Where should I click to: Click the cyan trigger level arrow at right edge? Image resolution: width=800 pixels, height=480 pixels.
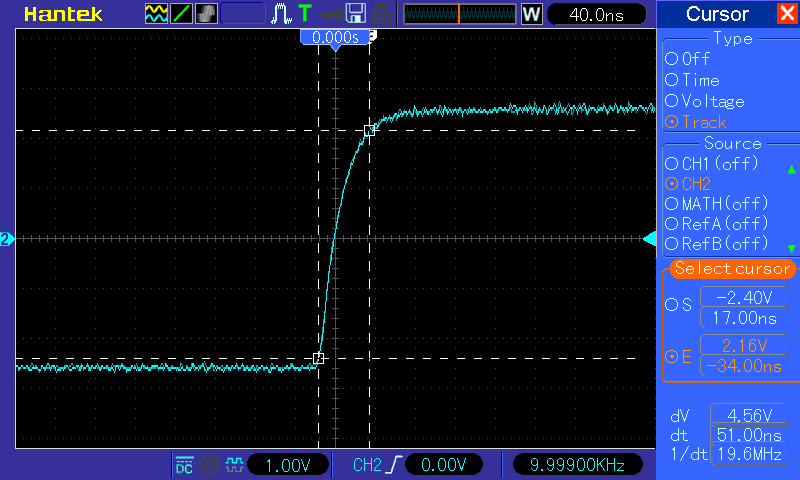pyautogui.click(x=649, y=239)
